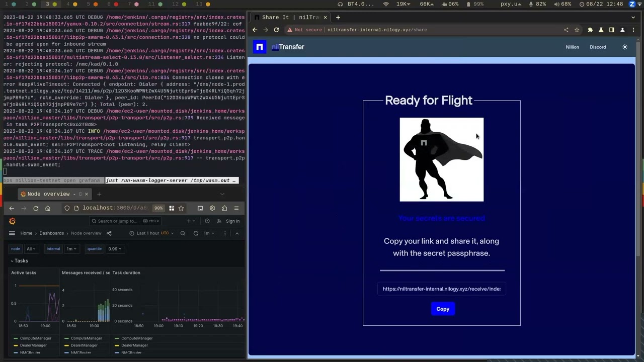This screenshot has height=362, width=644.
Task: Open new Firefox tab with plus
Action: pos(99,194)
